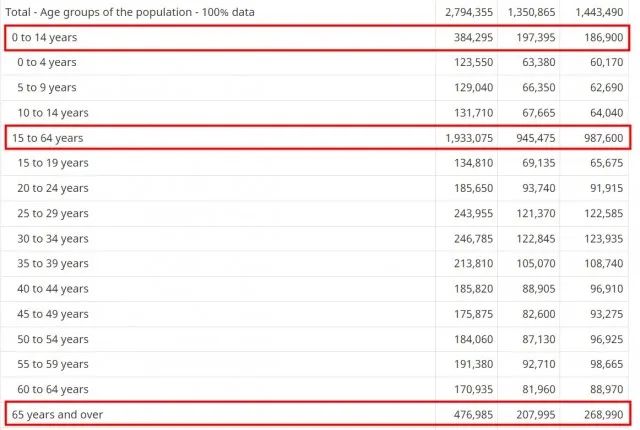Select the '0 to 4 years' row label
Screen dimensions: 640x430
point(47,62)
